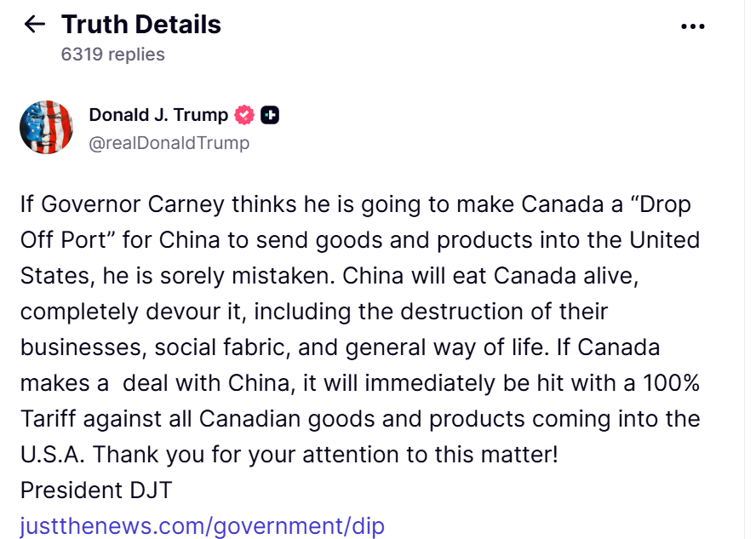Click the black plus badge beside name
This screenshot has height=539, width=756.
pos(270,115)
